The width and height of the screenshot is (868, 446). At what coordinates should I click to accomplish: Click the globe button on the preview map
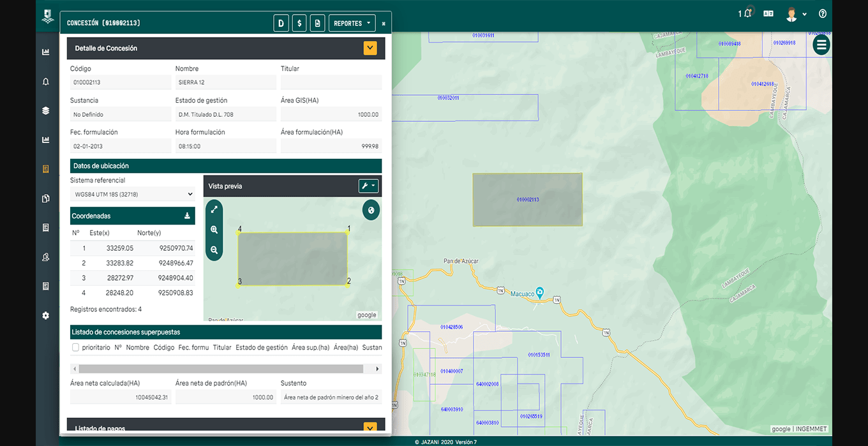click(371, 210)
